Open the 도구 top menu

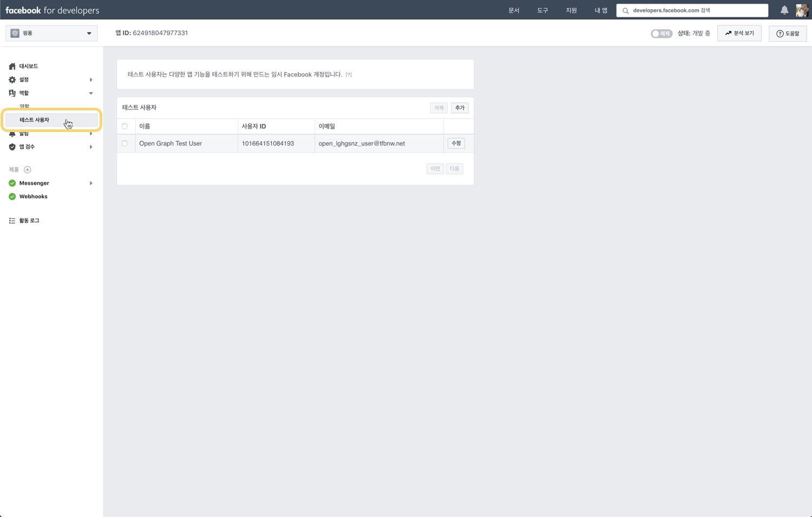point(542,10)
